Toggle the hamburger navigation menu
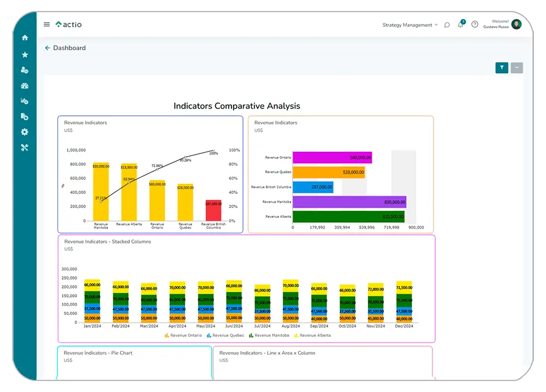 pos(47,25)
